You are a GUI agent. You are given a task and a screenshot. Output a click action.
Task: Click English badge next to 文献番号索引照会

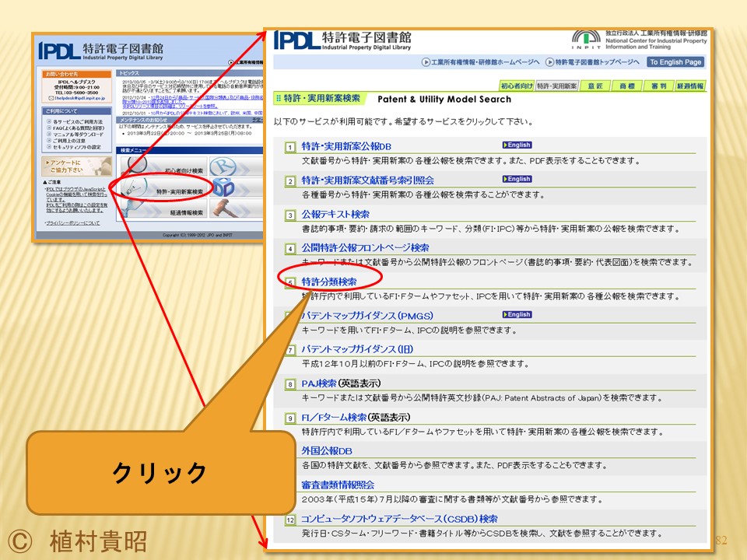(x=517, y=179)
